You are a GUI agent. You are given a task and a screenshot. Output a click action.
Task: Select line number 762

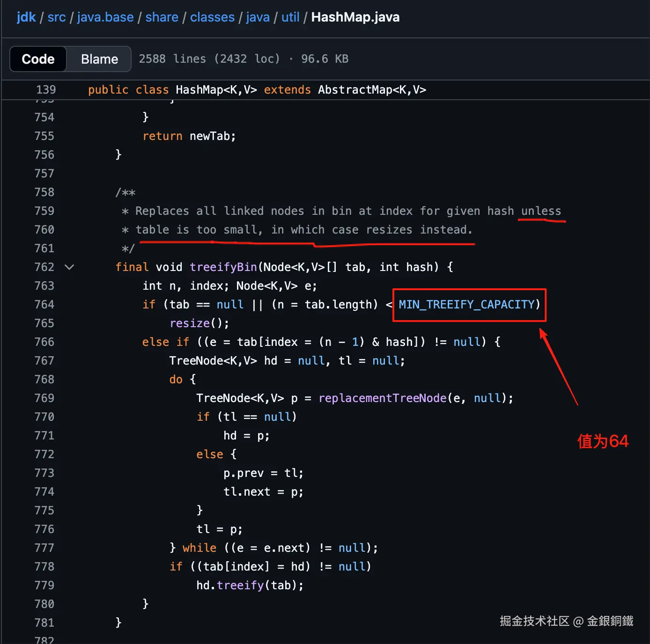44,267
